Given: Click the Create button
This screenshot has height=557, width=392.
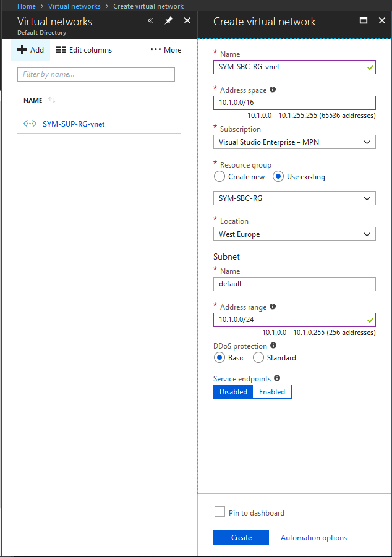Looking at the screenshot, I should (x=241, y=537).
